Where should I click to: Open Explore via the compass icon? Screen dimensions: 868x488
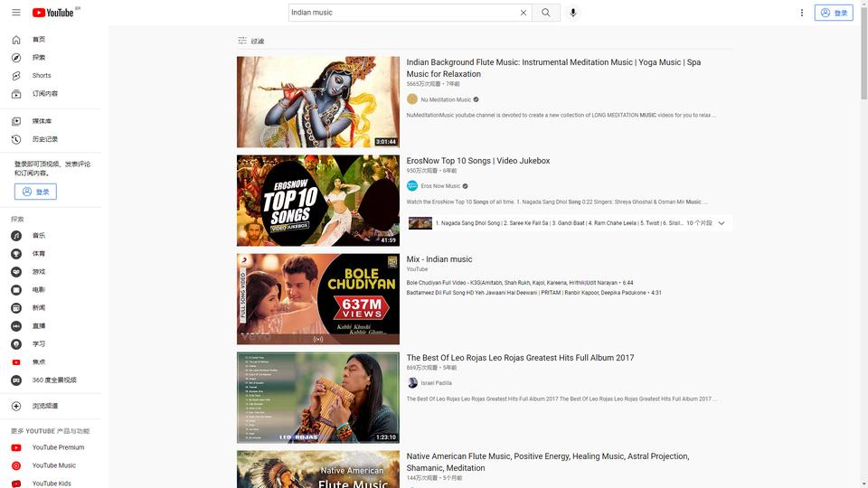point(16,58)
